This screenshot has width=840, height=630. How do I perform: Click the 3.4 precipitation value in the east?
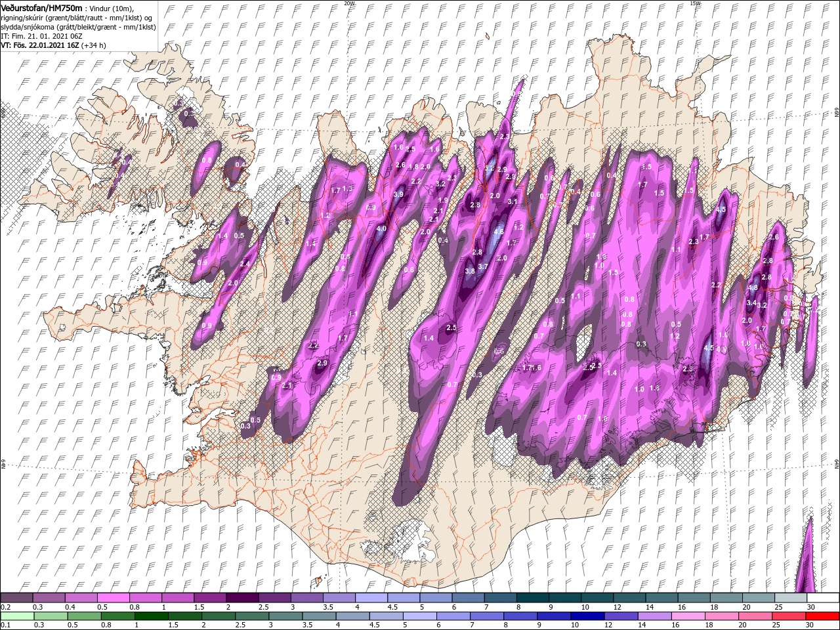(752, 303)
